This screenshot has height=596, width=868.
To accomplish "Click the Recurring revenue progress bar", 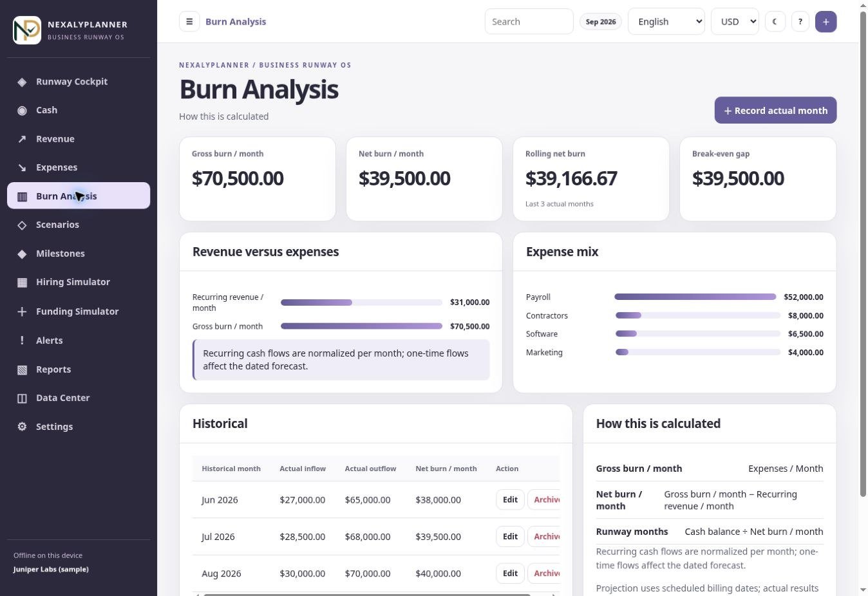I will pyautogui.click(x=361, y=303).
